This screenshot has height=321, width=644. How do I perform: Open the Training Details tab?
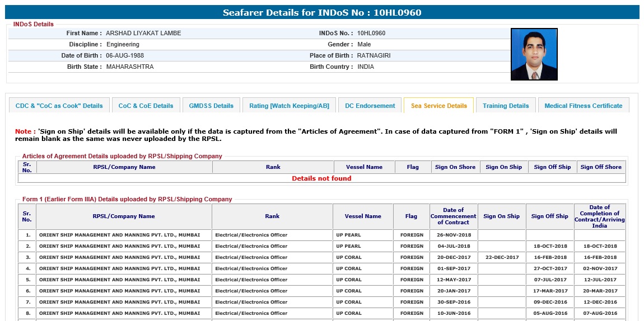click(506, 106)
